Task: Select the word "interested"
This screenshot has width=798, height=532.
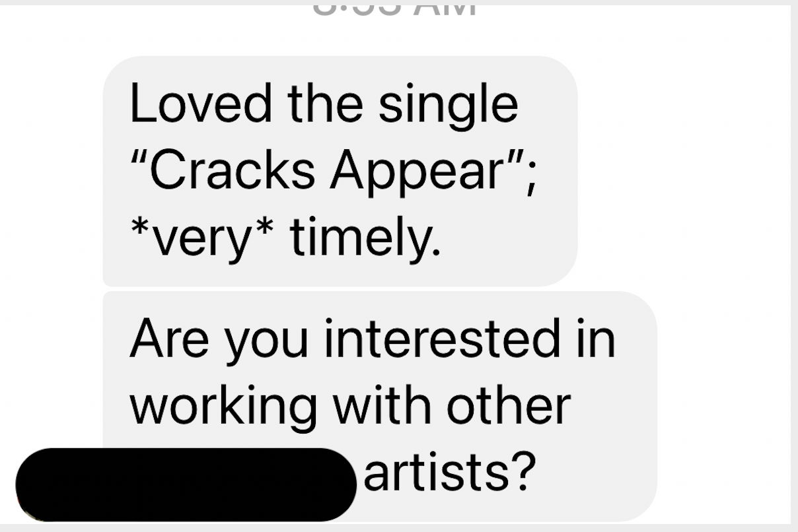Action: tap(440, 338)
